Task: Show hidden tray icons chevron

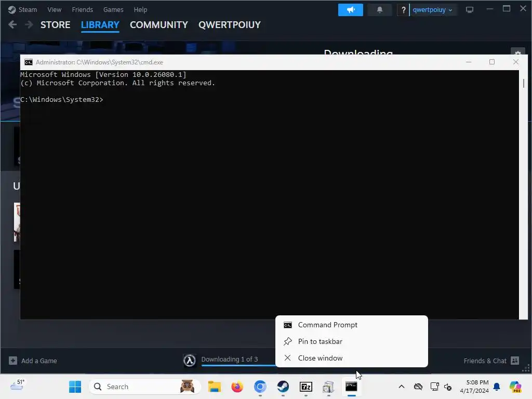Action: click(x=402, y=387)
